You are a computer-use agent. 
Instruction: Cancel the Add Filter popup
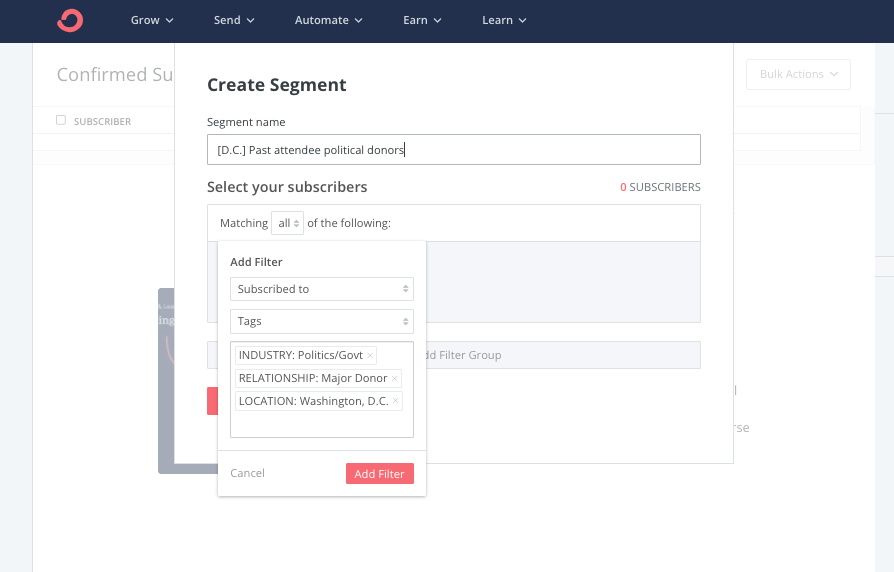click(x=247, y=473)
